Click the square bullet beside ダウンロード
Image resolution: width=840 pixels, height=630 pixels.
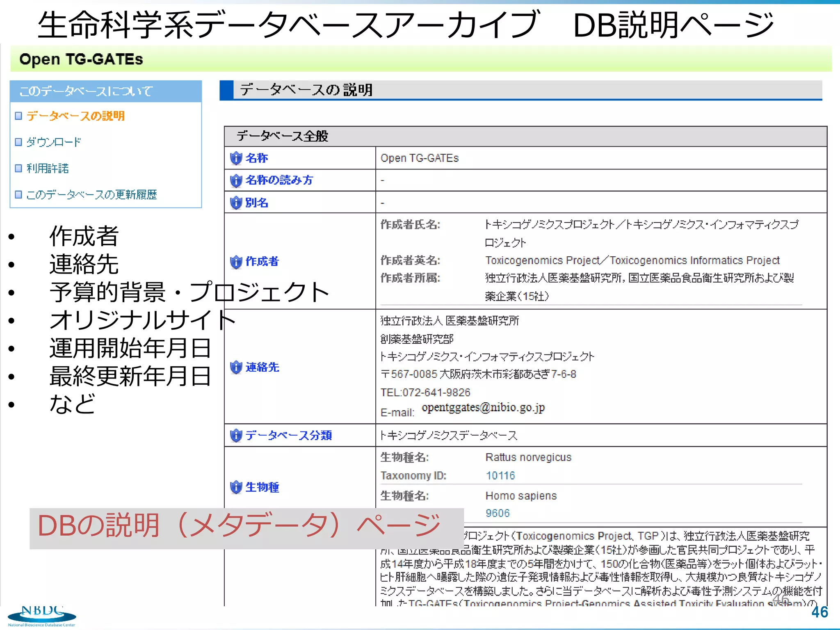pyautogui.click(x=18, y=142)
